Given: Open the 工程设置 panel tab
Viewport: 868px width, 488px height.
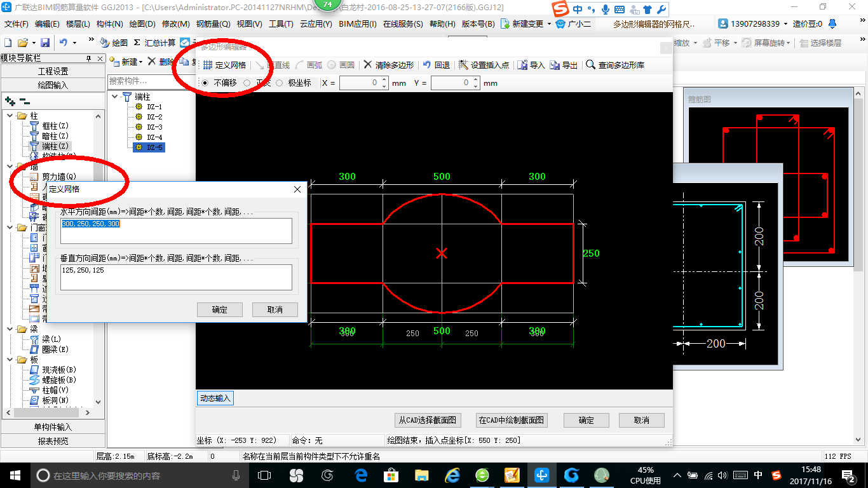Looking at the screenshot, I should (x=53, y=71).
